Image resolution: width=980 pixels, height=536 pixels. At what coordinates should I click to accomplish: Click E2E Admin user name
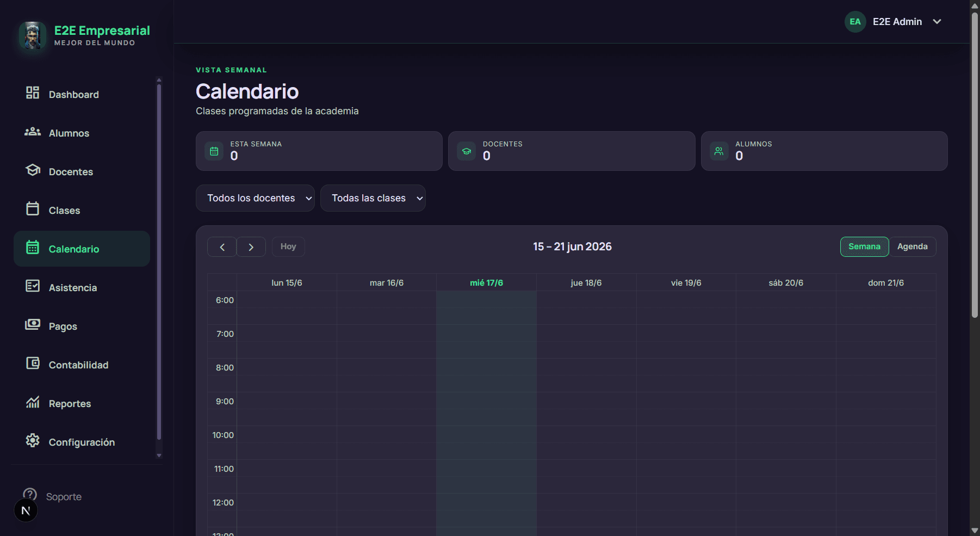coord(897,22)
